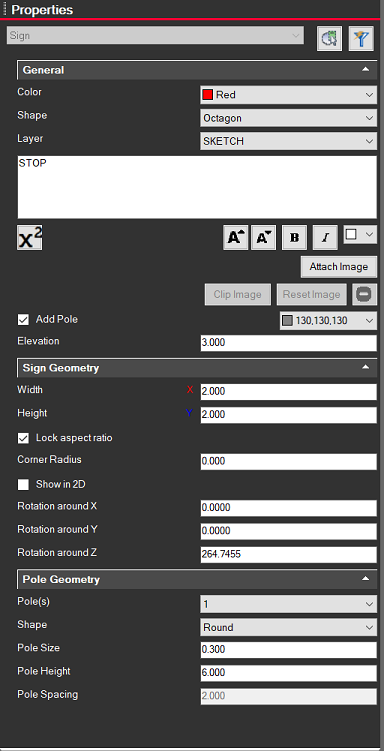The width and height of the screenshot is (384, 751).
Task: Click the STOP sign text area
Action: coord(197,187)
